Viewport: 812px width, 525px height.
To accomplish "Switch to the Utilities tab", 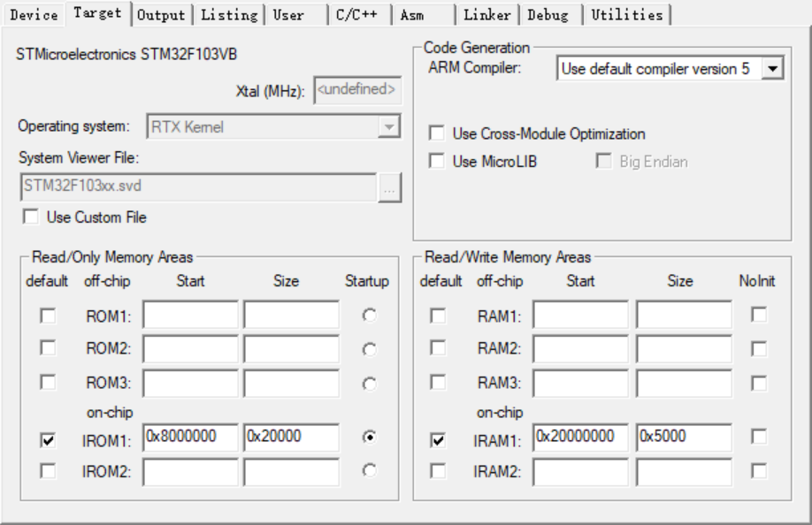I will click(x=627, y=14).
